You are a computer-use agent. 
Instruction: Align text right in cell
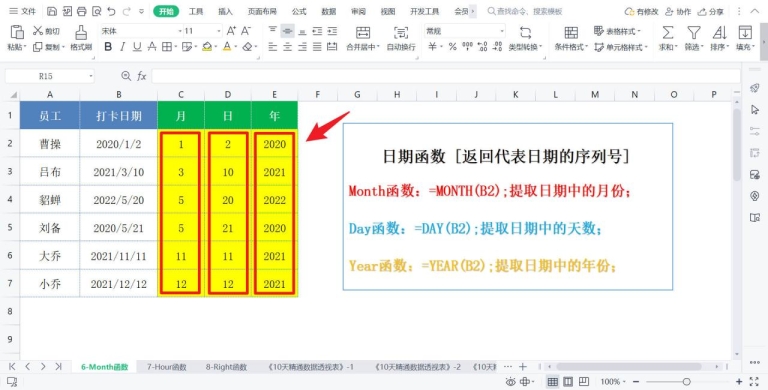(302, 47)
